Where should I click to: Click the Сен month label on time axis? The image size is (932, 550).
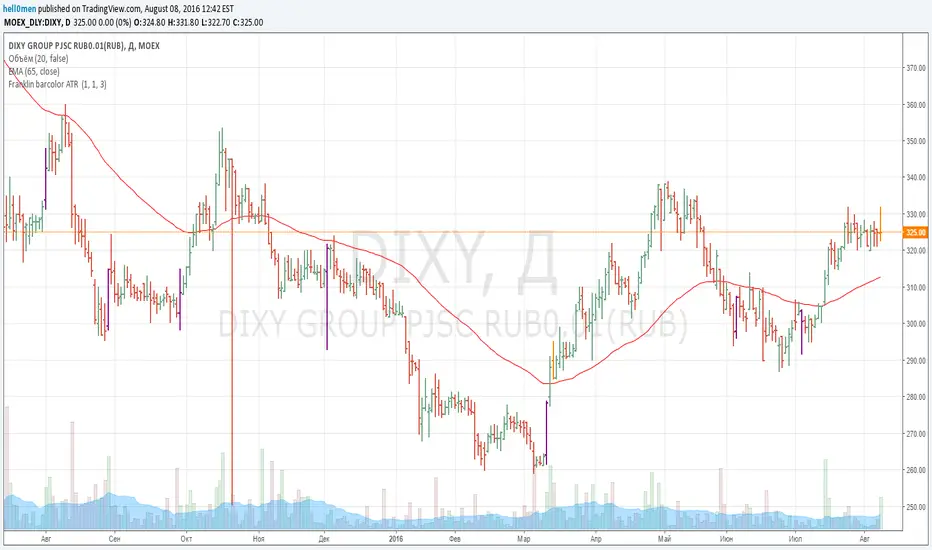click(115, 539)
